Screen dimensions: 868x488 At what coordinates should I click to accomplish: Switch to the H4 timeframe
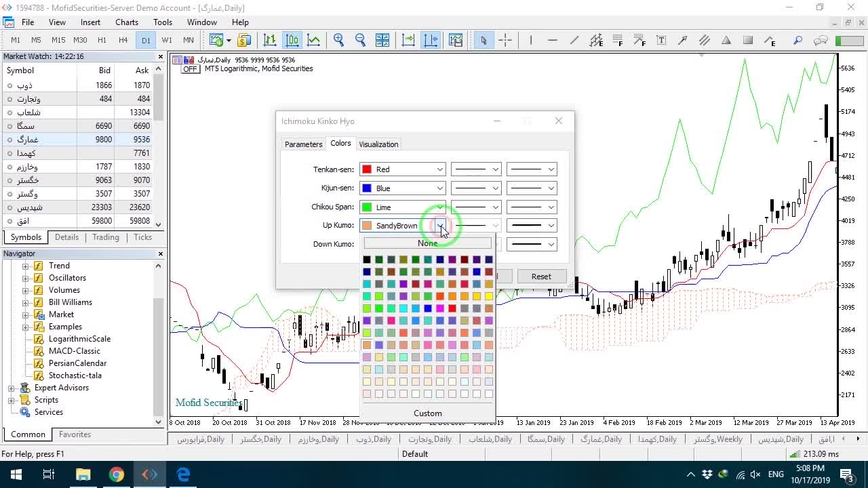(123, 41)
